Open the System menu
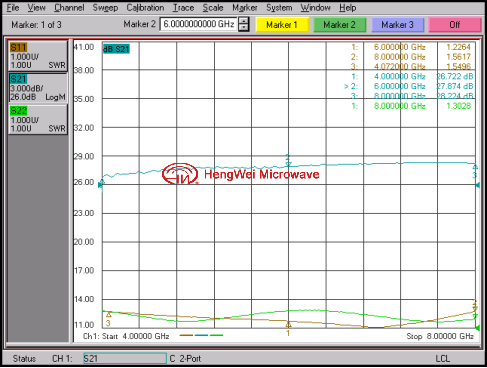Screen dimensions: 487x368 point(279,7)
